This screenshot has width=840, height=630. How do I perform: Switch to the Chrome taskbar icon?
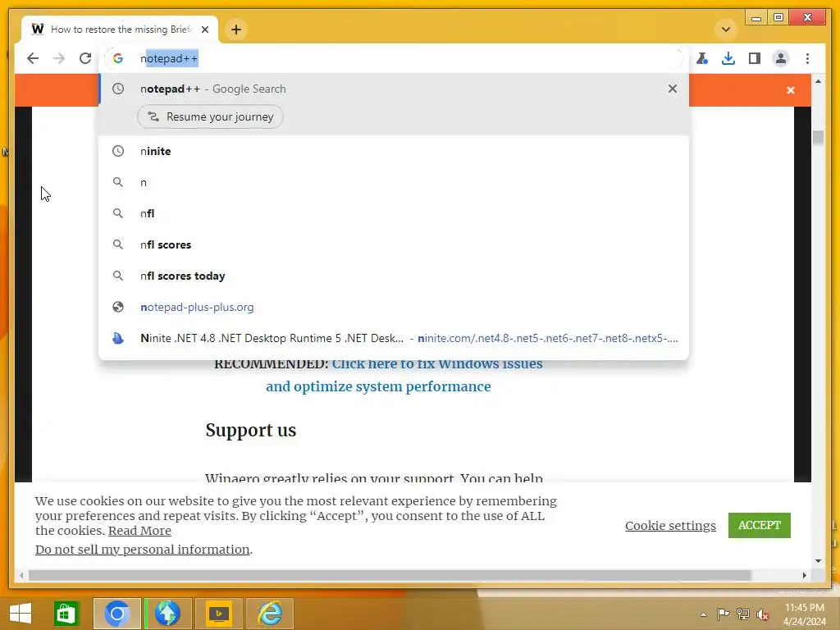(116, 614)
